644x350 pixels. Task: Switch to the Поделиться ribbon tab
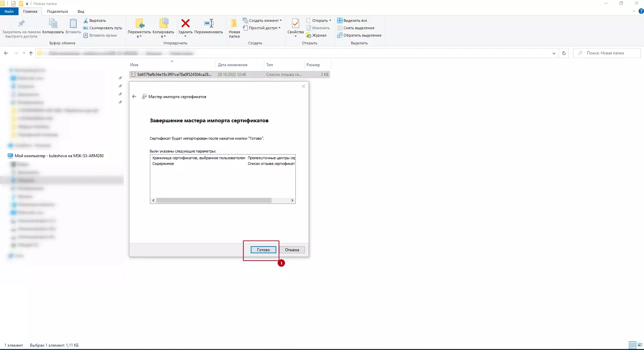tap(57, 11)
